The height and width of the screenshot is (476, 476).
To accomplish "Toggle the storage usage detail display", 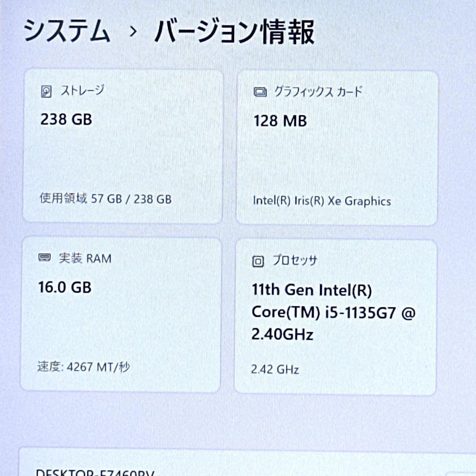I will (x=105, y=199).
